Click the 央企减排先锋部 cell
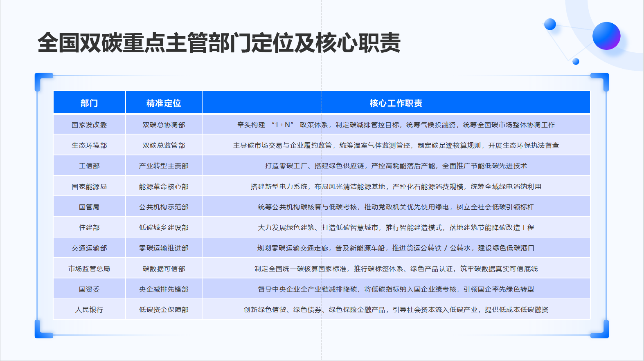Viewport: 644px width, 361px height. (164, 289)
